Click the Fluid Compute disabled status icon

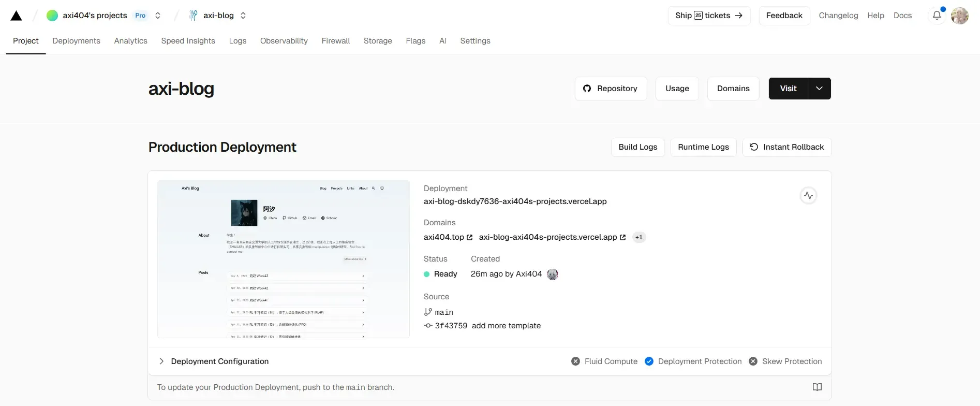575,361
